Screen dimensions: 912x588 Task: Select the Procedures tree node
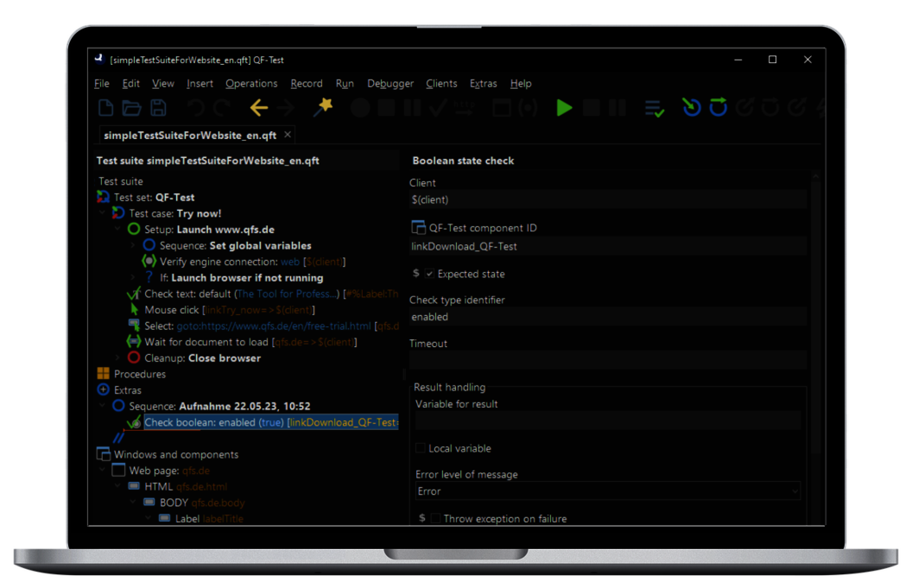coord(139,374)
